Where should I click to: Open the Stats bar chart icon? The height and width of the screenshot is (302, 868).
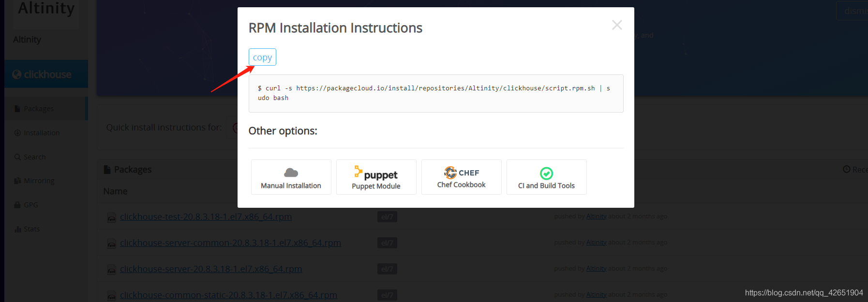point(17,229)
